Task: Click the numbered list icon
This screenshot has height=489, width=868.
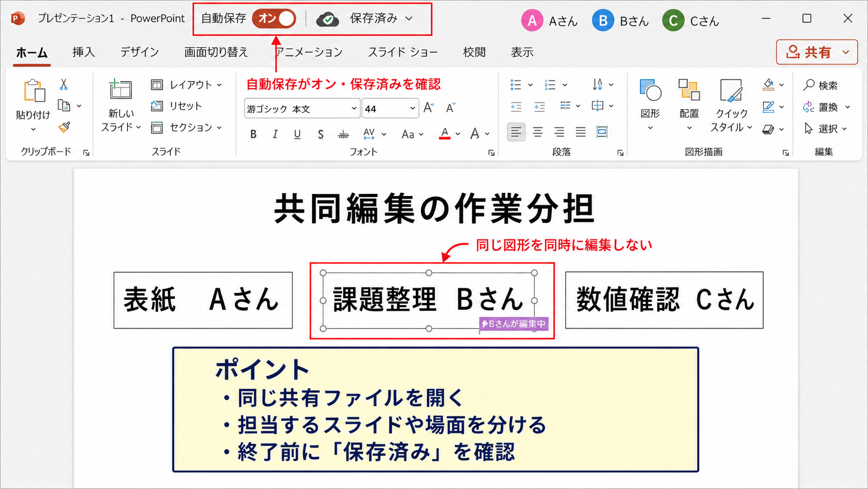Action: click(x=550, y=85)
